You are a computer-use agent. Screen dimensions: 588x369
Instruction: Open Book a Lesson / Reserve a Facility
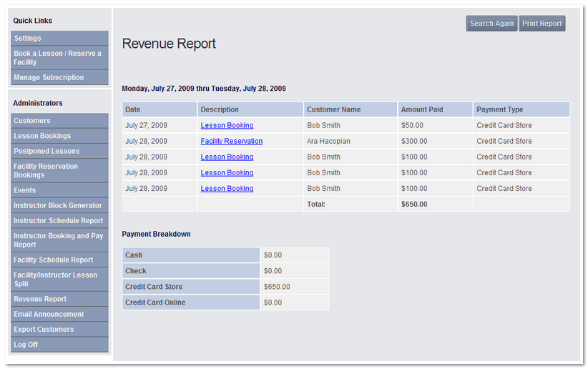[59, 58]
